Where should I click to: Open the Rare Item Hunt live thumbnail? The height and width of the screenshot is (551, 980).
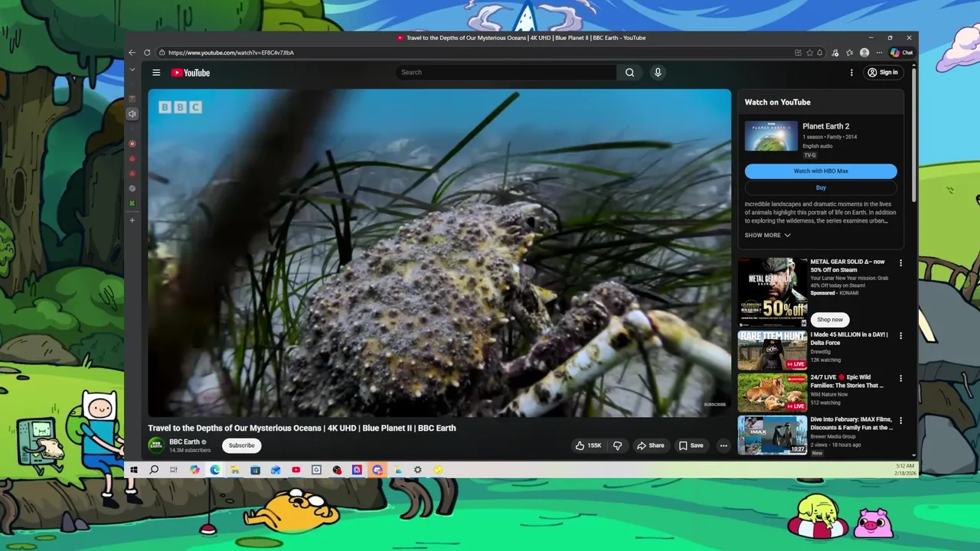point(773,350)
